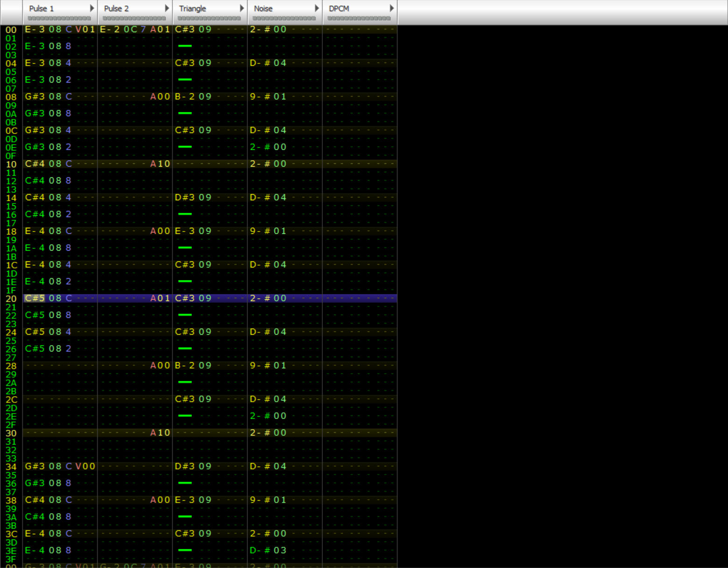Click the Pulse 1 channel expand arrow
The width and height of the screenshot is (728, 568).
92,8
